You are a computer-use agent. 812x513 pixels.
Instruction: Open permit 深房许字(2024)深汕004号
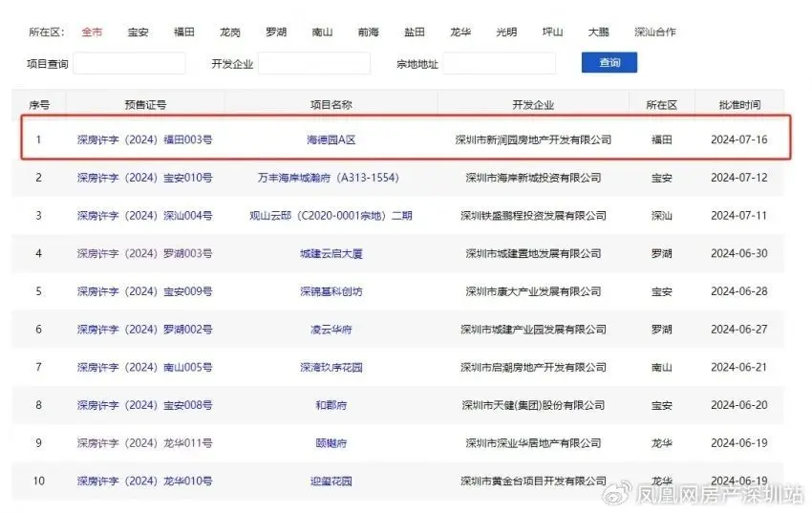tap(144, 215)
